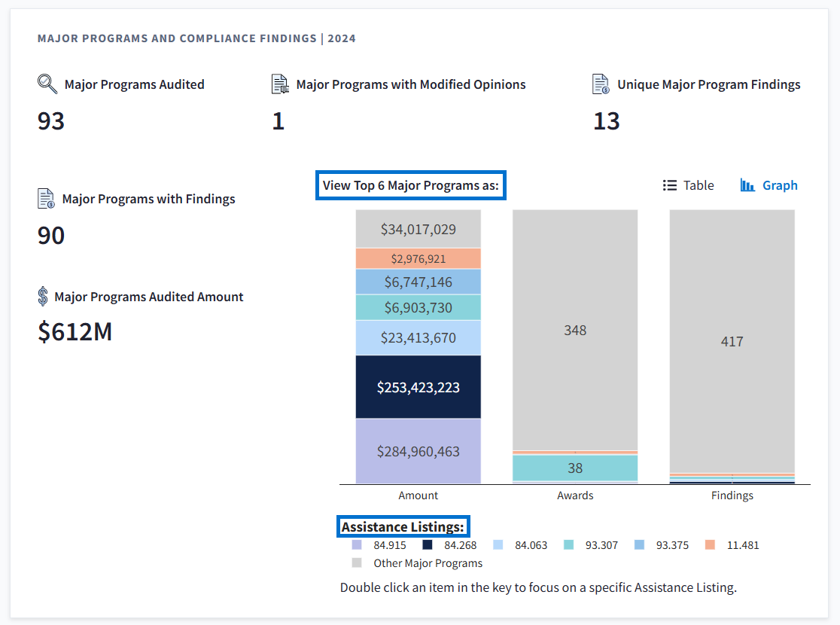Click the Major Programs with Findings icon

tap(46, 199)
